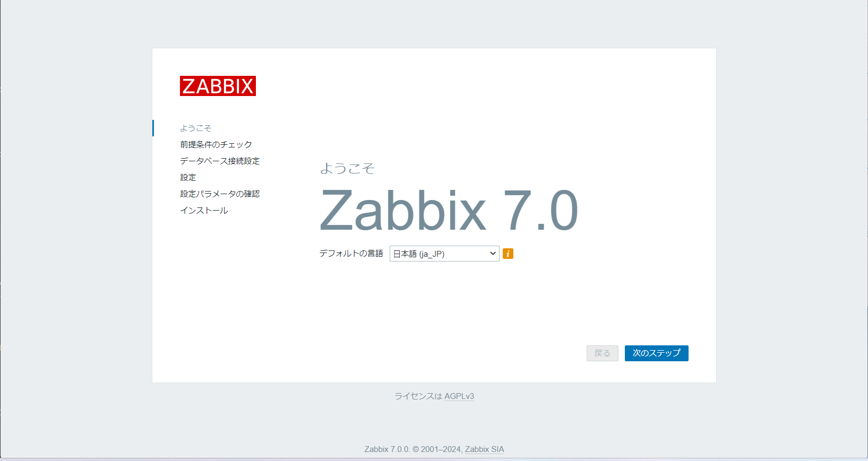
Task: Click the red ZABBIX logo
Action: 218,86
